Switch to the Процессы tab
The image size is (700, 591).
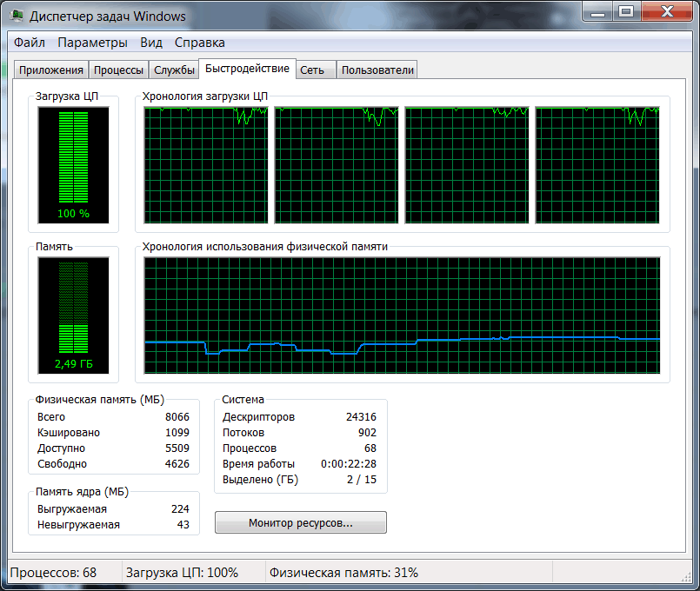(x=118, y=70)
